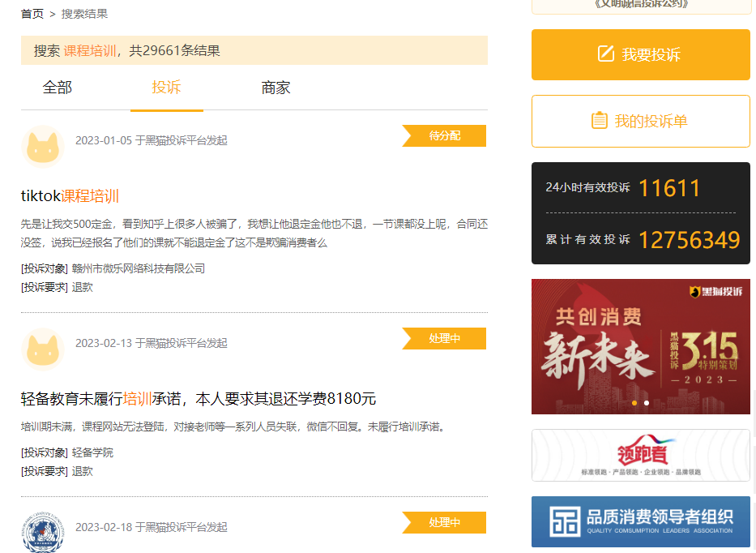Click the pencil icon in 我要投诉 button
The width and height of the screenshot is (756, 553).
[605, 54]
